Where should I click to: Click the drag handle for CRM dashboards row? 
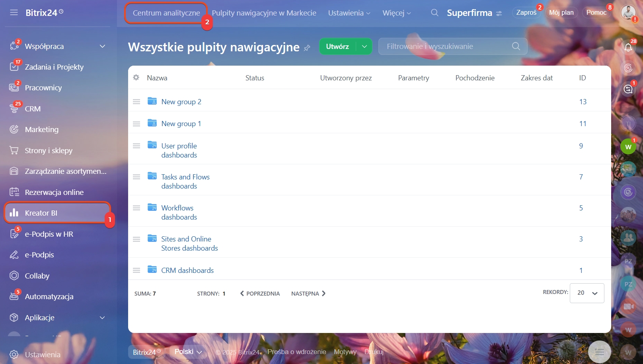tap(136, 271)
